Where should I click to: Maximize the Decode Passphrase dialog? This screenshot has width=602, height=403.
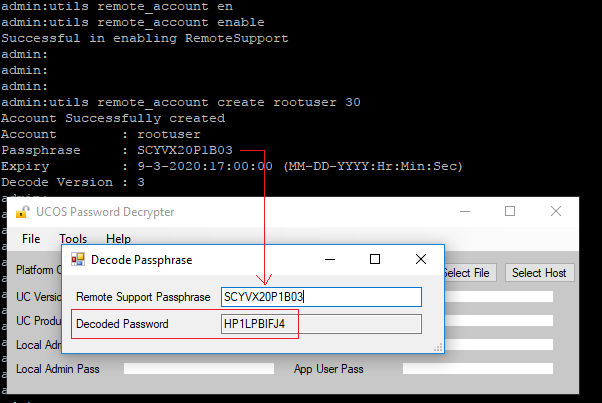(x=375, y=259)
